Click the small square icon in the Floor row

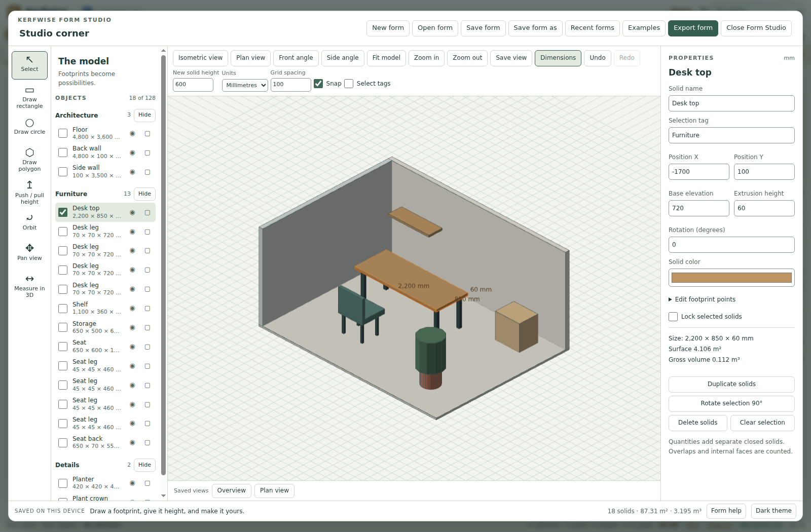(x=148, y=134)
